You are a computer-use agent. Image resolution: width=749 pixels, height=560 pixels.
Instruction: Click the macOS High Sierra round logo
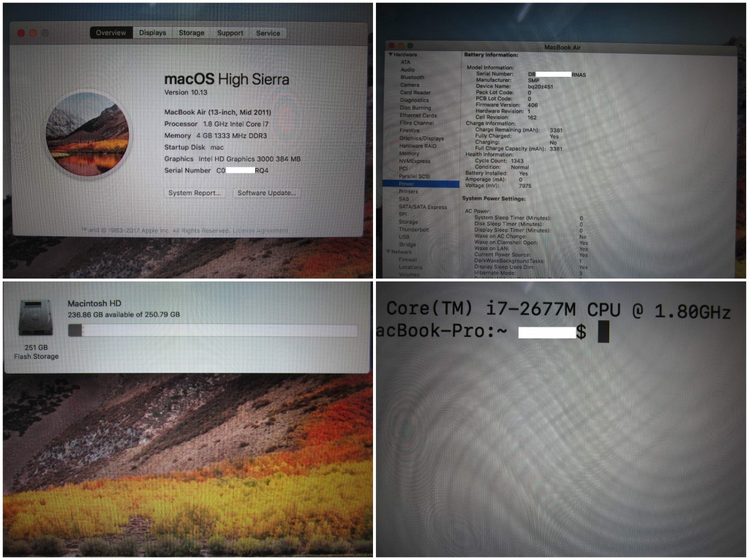click(x=87, y=134)
